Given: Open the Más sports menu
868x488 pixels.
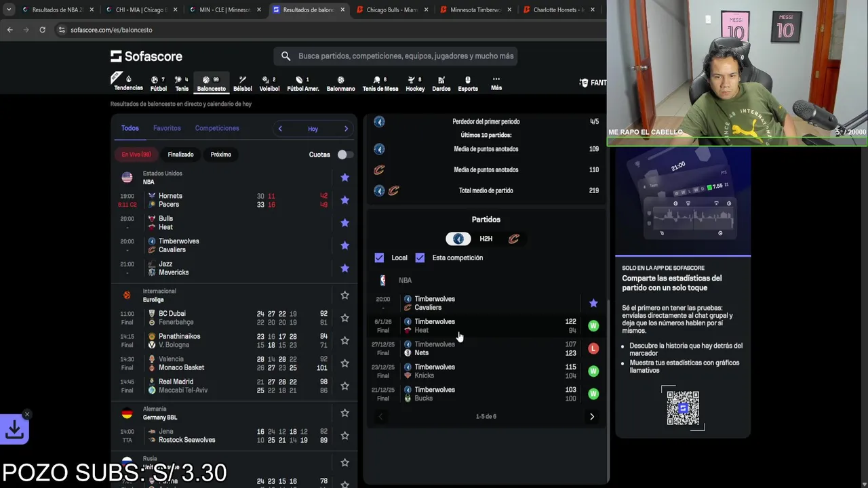Looking at the screenshot, I should tap(496, 83).
